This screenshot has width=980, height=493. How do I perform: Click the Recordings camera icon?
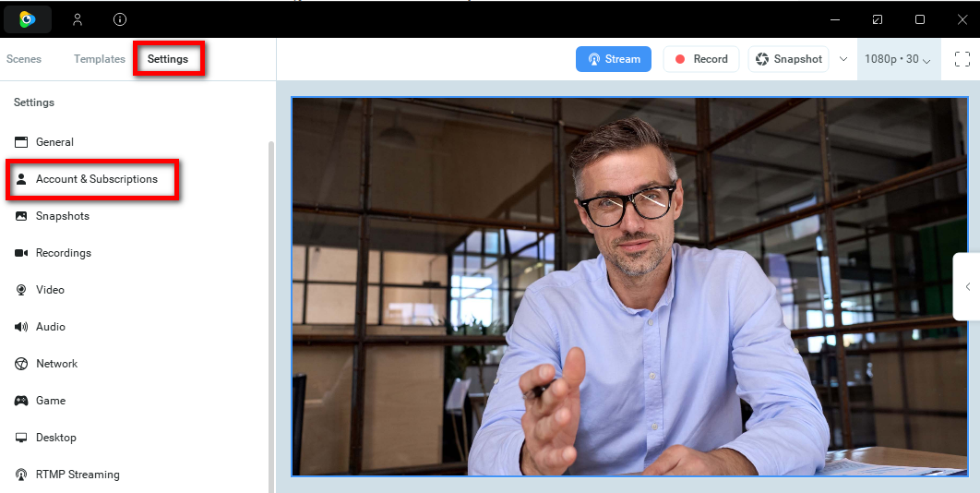pos(21,253)
